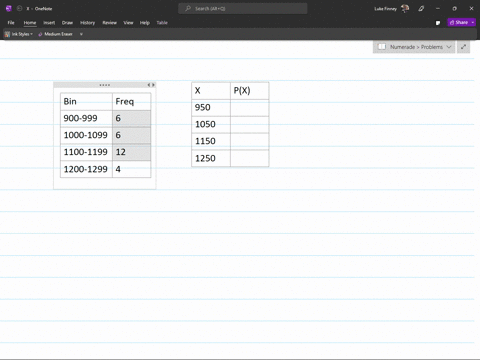Open the File menu
Screen dimensions: 480x360
pyautogui.click(x=11, y=23)
